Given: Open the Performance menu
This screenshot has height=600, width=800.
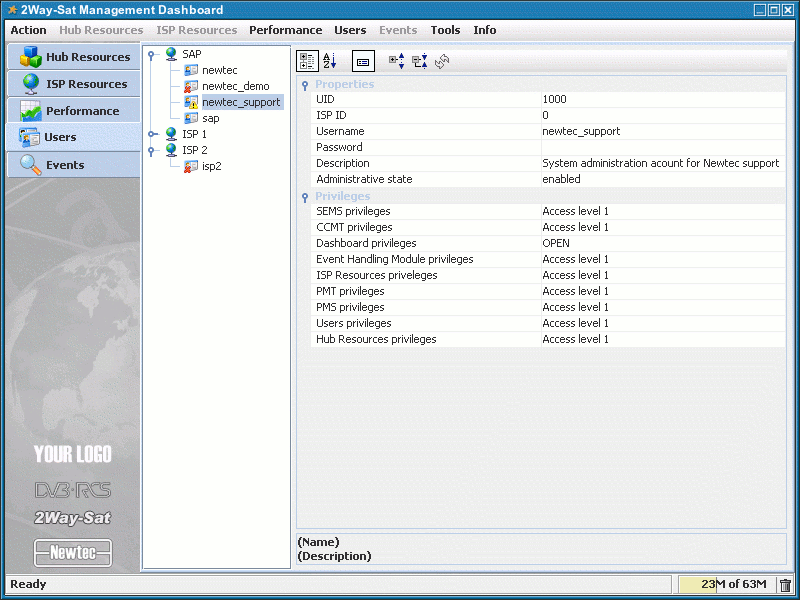Looking at the screenshot, I should (286, 30).
